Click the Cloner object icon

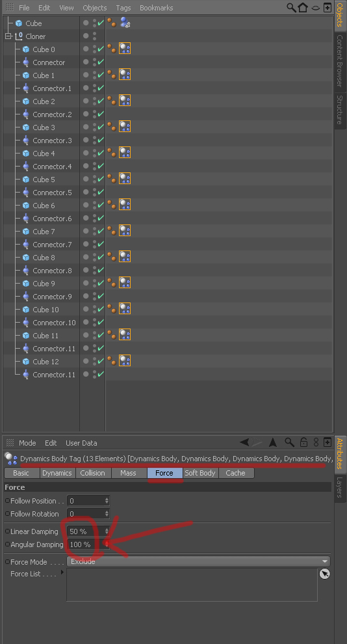pos(19,36)
